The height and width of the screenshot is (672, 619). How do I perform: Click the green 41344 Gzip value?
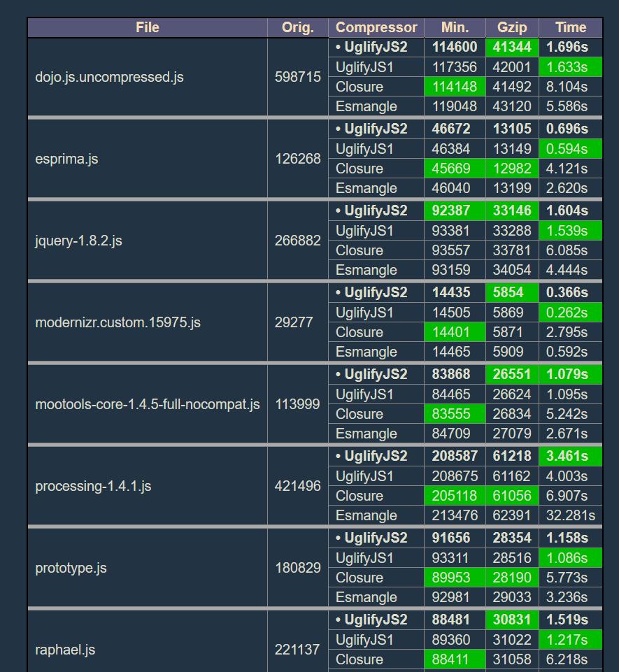[x=512, y=48]
